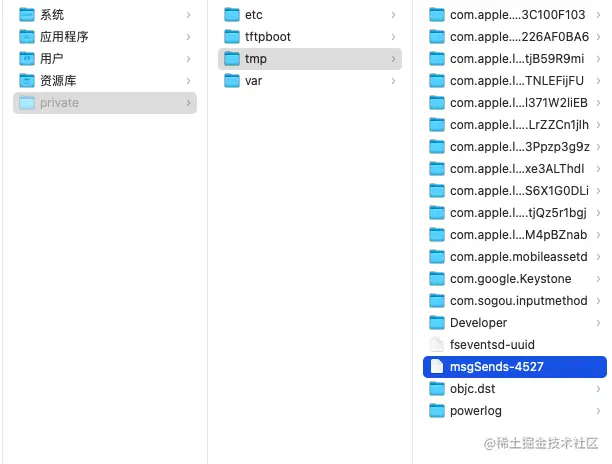Expand the 资源库 folder chevron
This screenshot has height=464, width=612.
point(189,81)
